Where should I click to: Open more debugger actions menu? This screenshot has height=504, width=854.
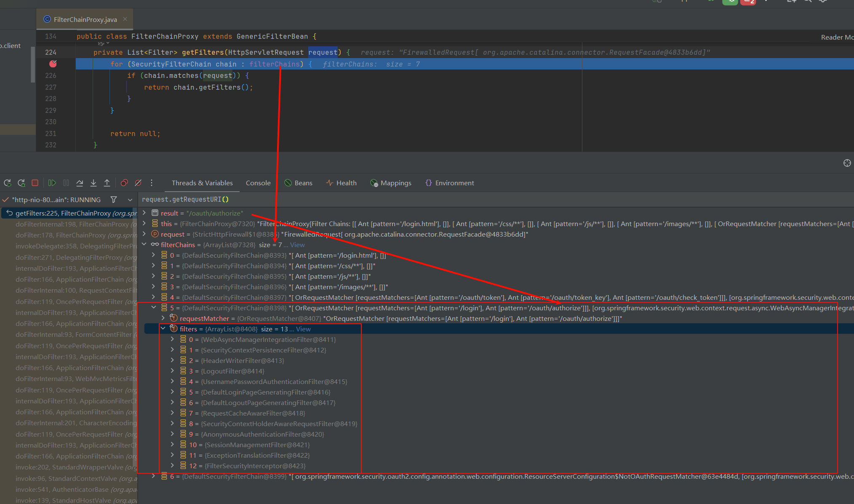152,183
